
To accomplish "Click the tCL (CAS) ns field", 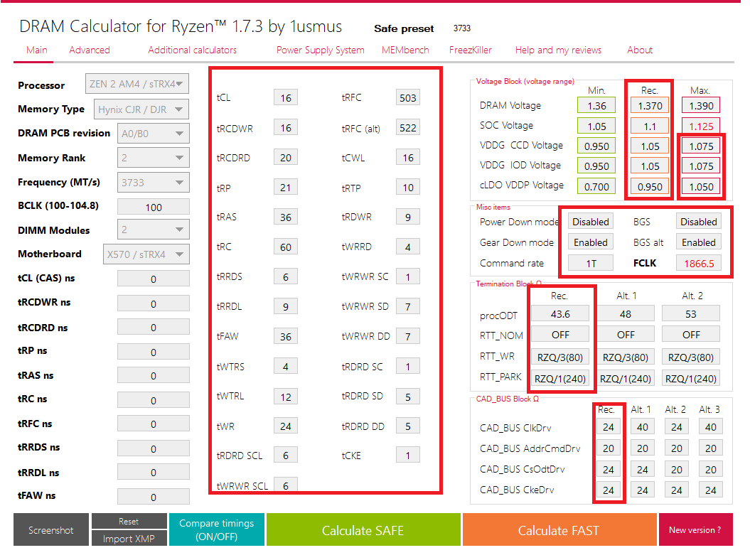I will coord(153,279).
